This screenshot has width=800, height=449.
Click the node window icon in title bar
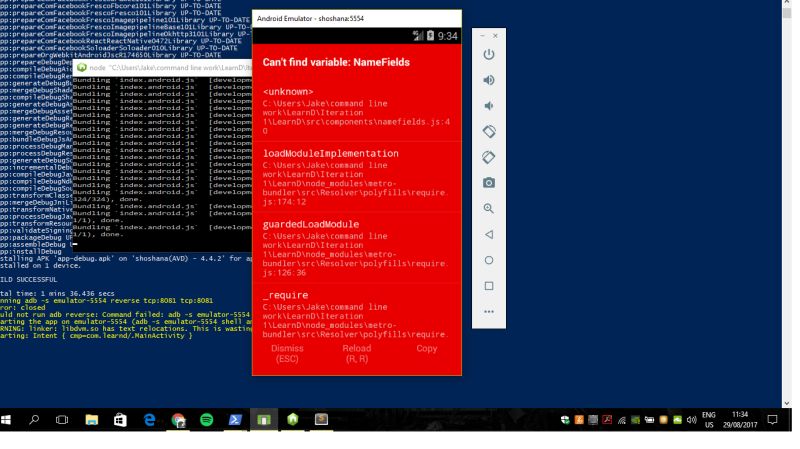pos(82,67)
